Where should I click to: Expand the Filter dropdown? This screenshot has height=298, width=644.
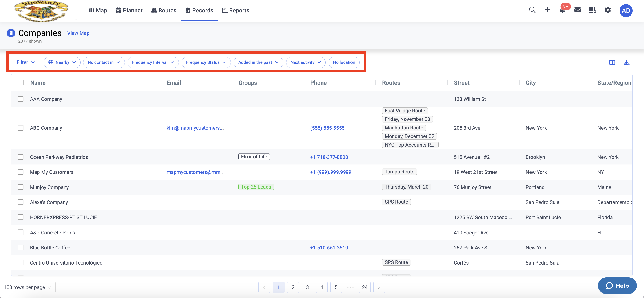(26, 62)
